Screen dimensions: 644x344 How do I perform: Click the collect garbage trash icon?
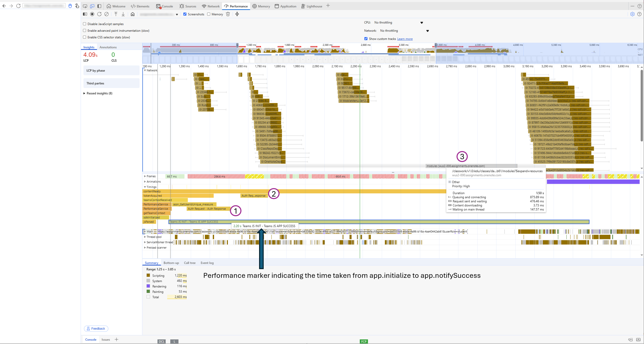point(228,14)
